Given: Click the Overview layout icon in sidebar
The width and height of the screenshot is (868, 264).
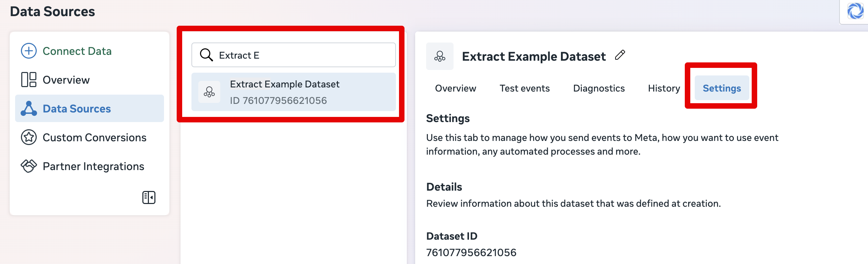Looking at the screenshot, I should (29, 80).
